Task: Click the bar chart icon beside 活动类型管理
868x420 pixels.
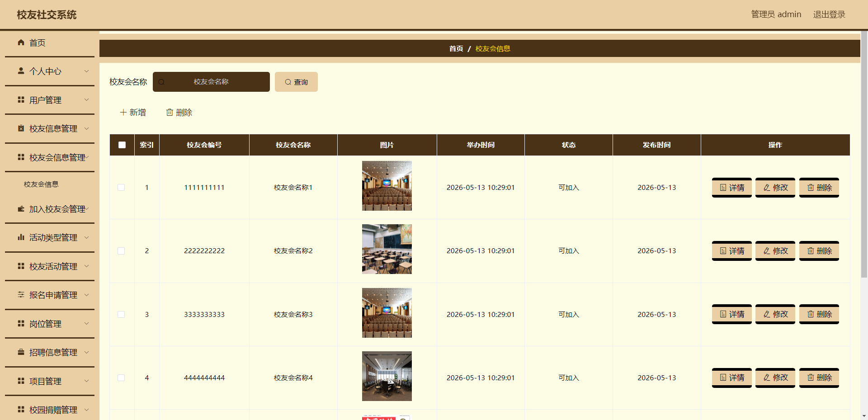Action: pyautogui.click(x=21, y=237)
